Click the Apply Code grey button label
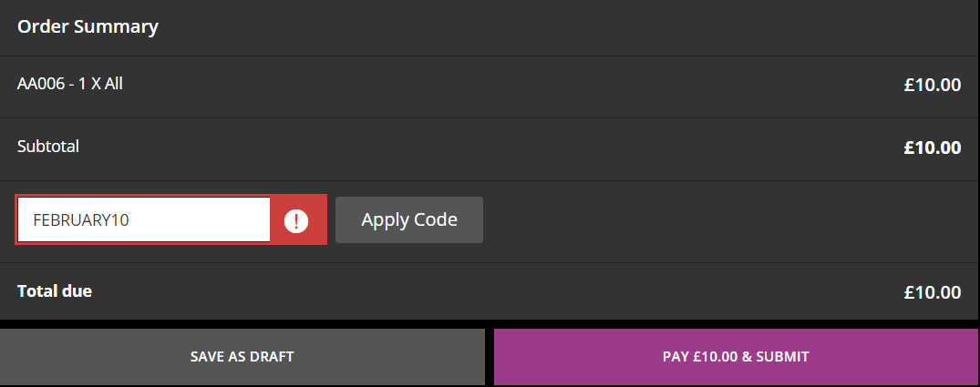 409,219
